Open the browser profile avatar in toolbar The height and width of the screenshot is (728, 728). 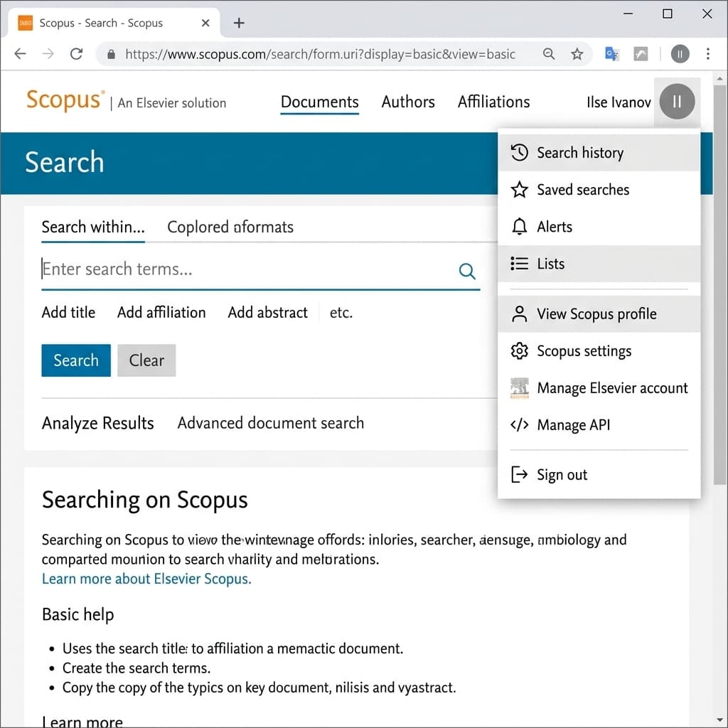pyautogui.click(x=680, y=54)
